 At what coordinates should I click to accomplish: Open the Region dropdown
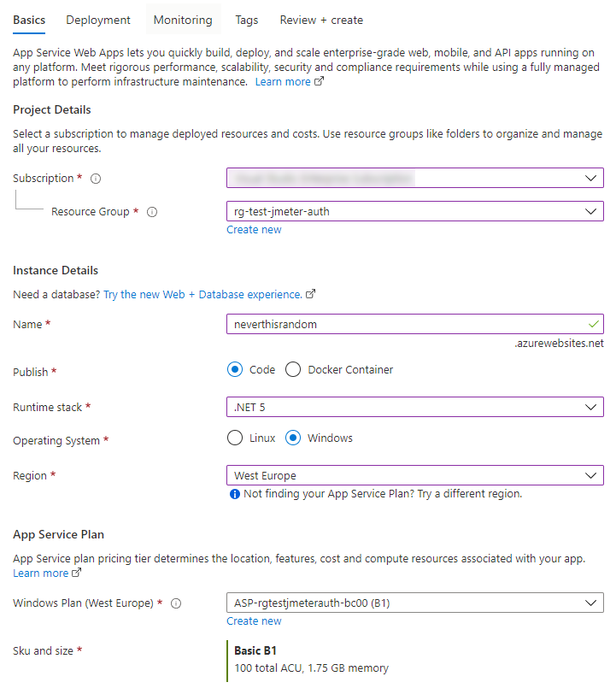(x=592, y=475)
